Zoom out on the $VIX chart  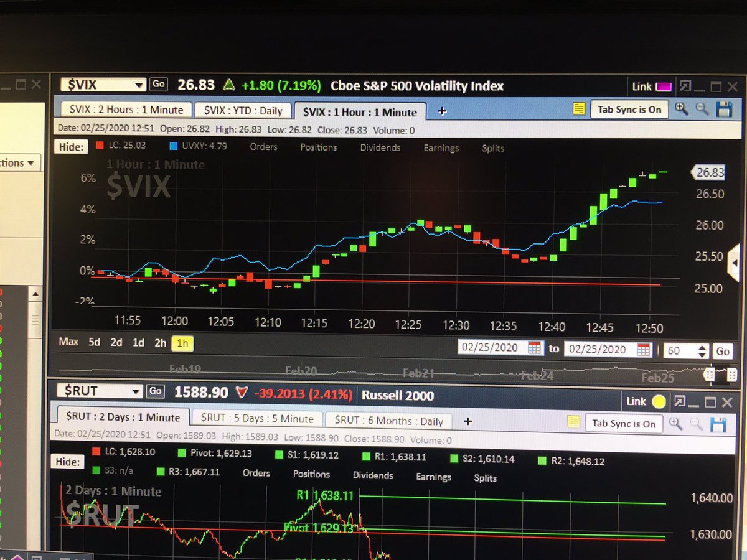[702, 110]
